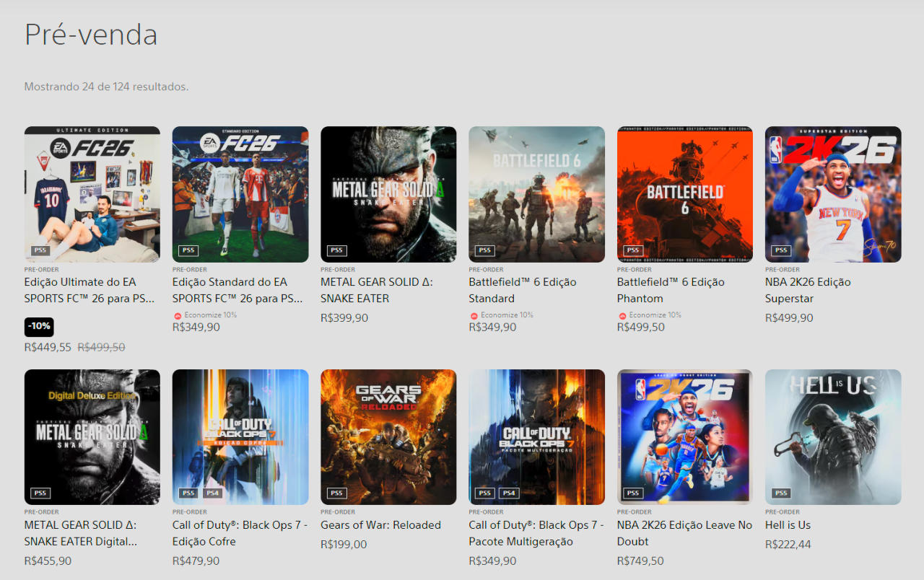Open 'Gears of War: Reloaded' title link
The height and width of the screenshot is (580, 924).
(x=380, y=525)
